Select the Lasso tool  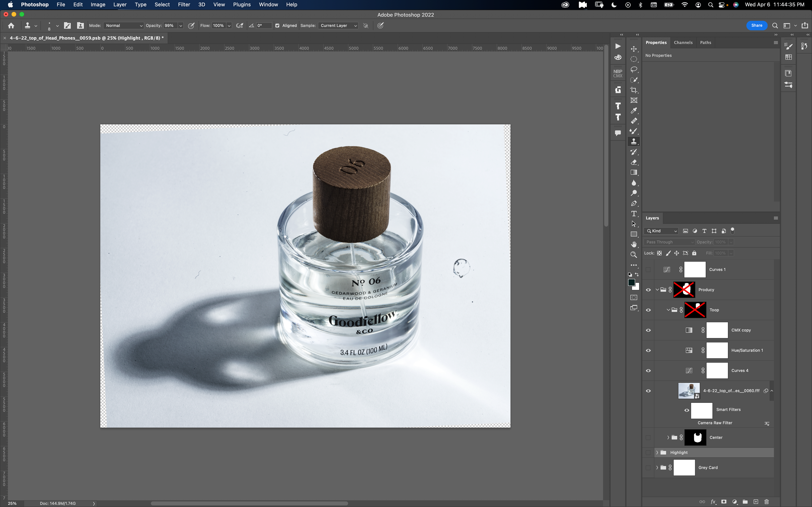(634, 70)
